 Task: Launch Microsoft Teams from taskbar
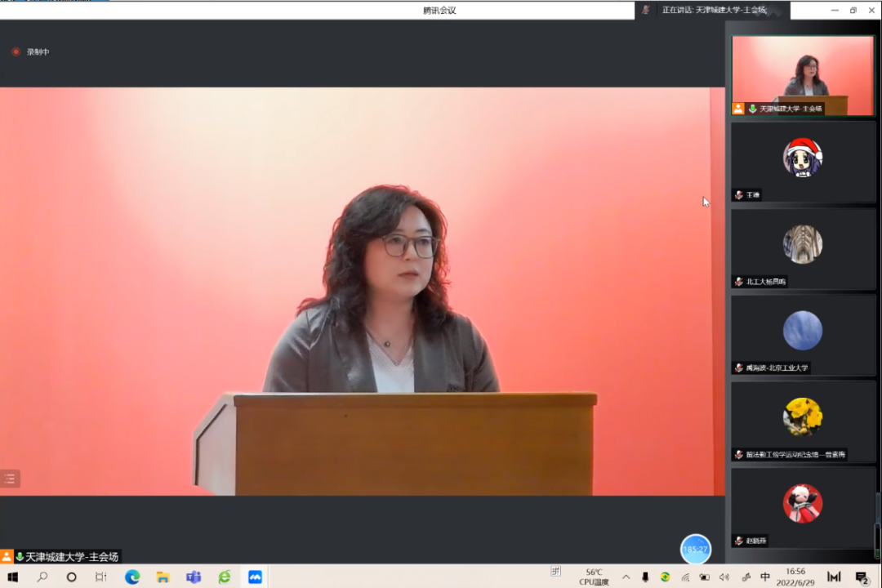pos(194,577)
